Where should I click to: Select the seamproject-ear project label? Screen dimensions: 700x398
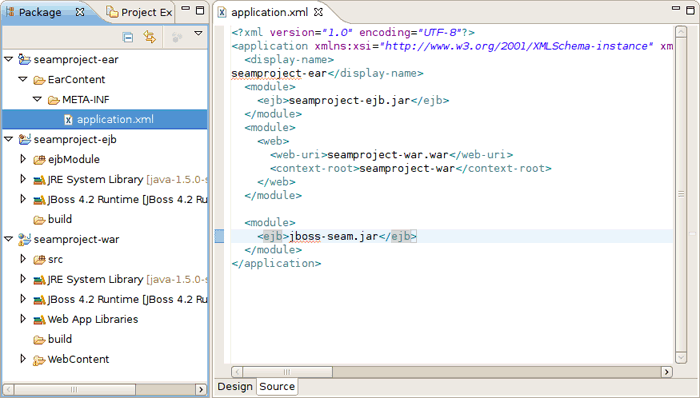[76, 59]
